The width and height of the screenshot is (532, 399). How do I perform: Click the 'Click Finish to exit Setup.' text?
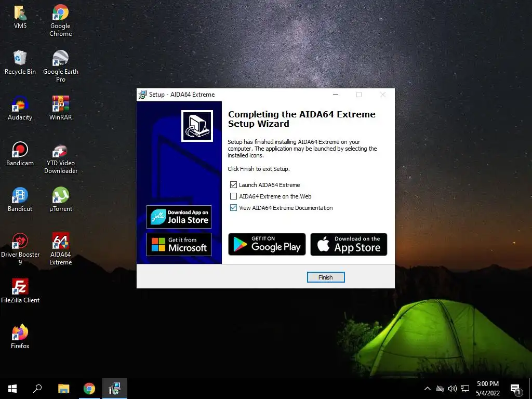(259, 169)
